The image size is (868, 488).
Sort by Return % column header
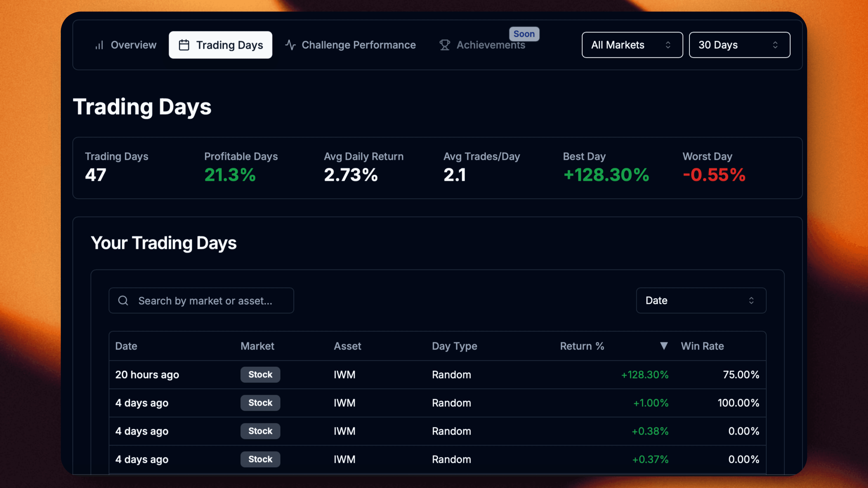click(x=582, y=346)
